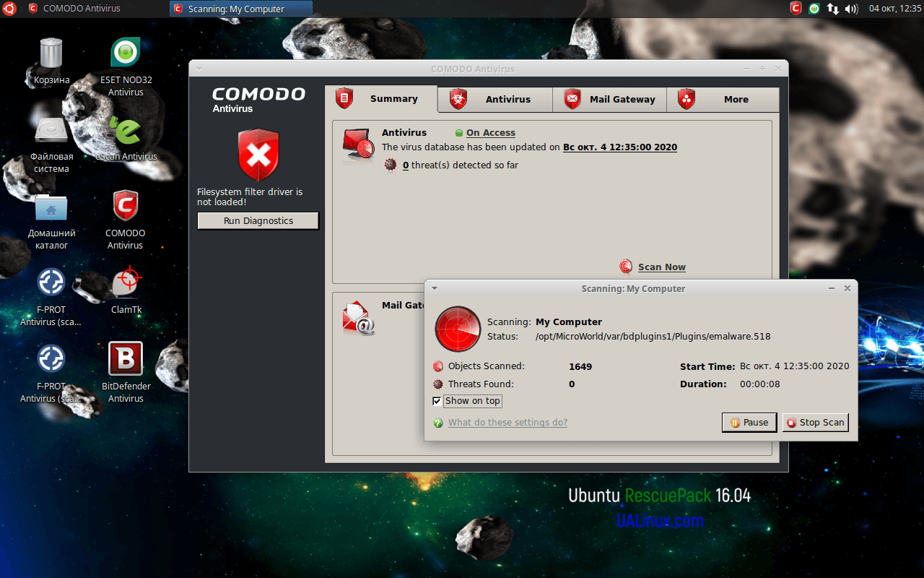Open 'What do these settings do?' link
924x578 pixels.
click(507, 423)
